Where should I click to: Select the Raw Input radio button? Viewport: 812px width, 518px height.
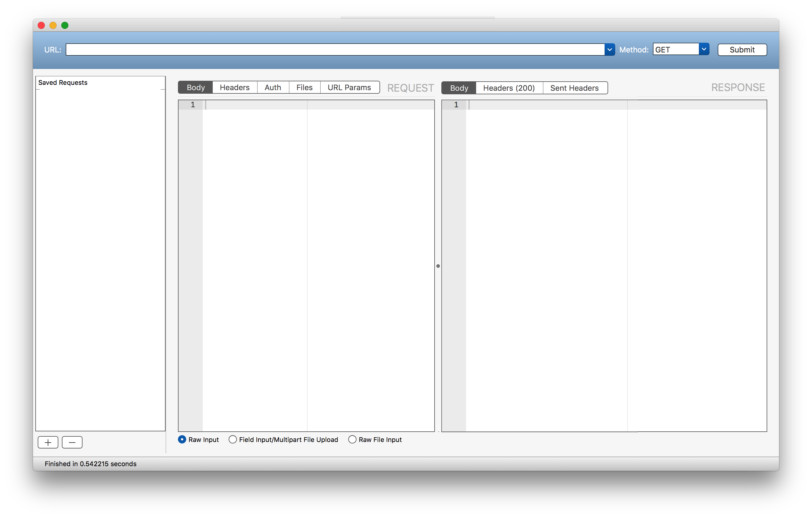[182, 439]
